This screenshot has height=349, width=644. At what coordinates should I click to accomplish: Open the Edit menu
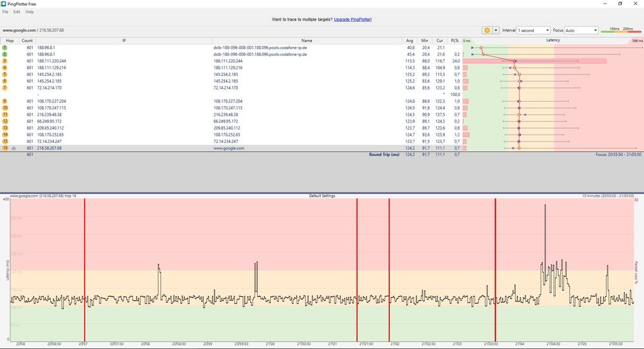(x=17, y=12)
